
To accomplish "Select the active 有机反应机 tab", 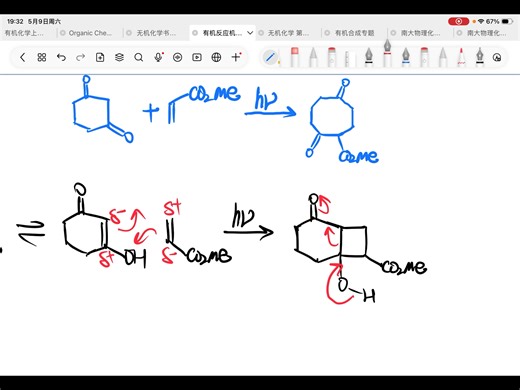I will coord(222,33).
